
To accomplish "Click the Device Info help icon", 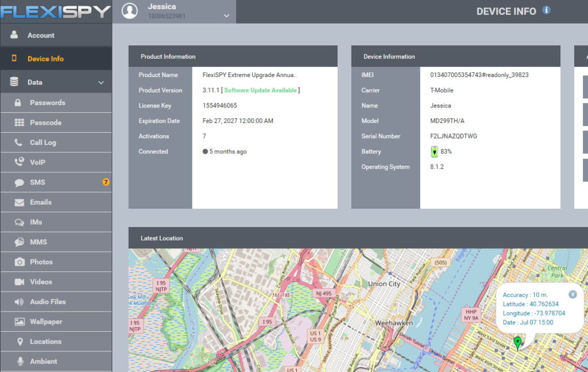I will point(546,10).
